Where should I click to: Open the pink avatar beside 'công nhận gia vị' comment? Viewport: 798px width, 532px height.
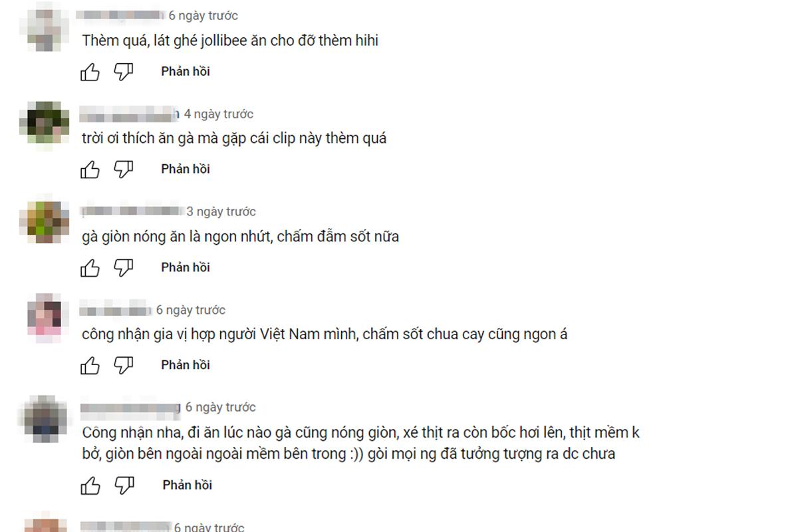(45, 318)
